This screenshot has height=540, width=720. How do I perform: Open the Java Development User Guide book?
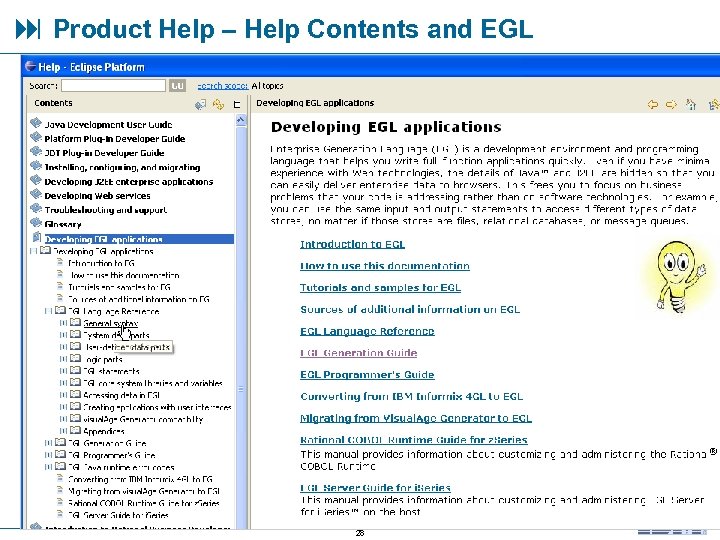pos(108,124)
